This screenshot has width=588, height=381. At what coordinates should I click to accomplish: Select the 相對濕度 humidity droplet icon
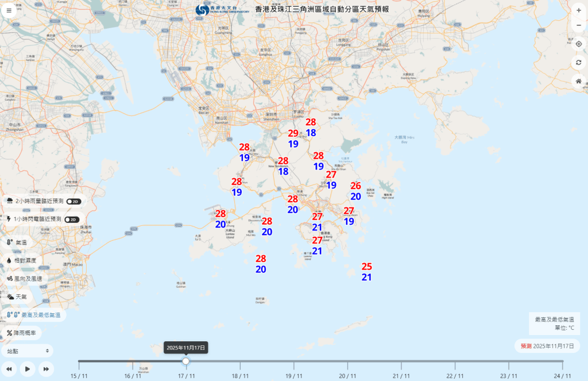[x=8, y=261]
